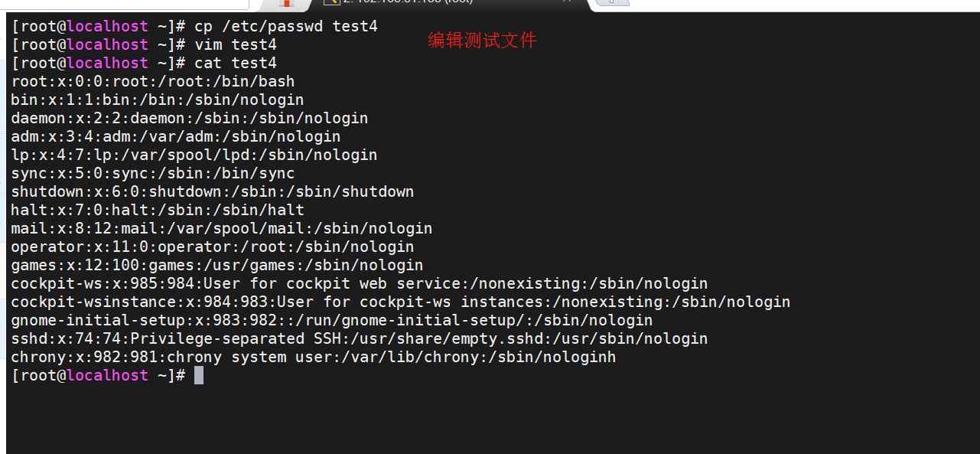Click the terminal cursor block at prompt
Viewport: 980px width, 454px height.
199,375
